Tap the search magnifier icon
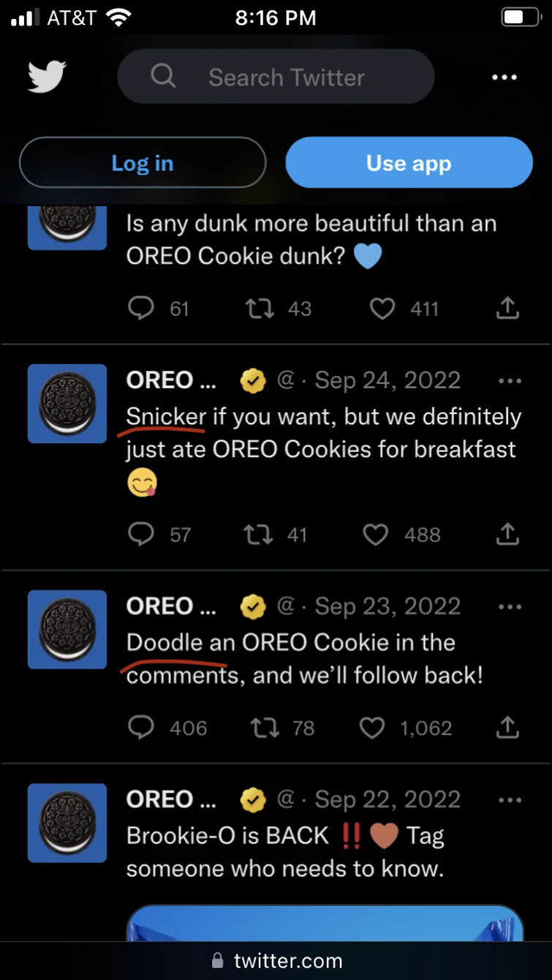The height and width of the screenshot is (980, 552). coord(162,76)
